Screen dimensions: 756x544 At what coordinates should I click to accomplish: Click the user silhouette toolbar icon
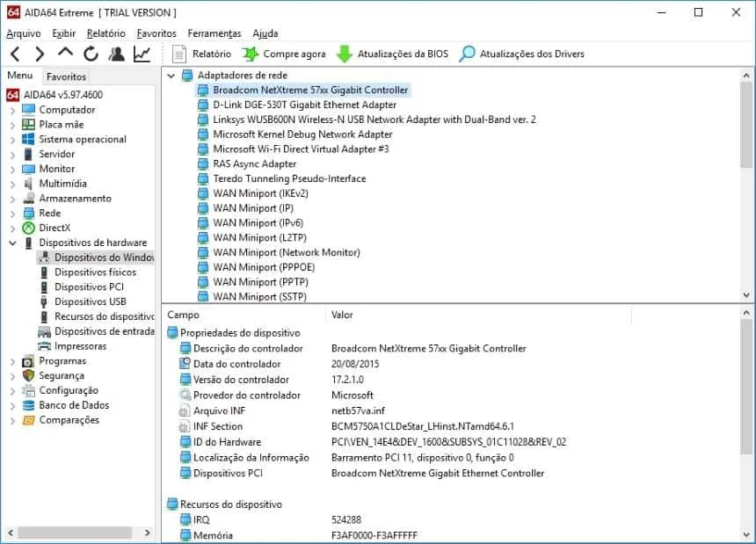(x=116, y=54)
